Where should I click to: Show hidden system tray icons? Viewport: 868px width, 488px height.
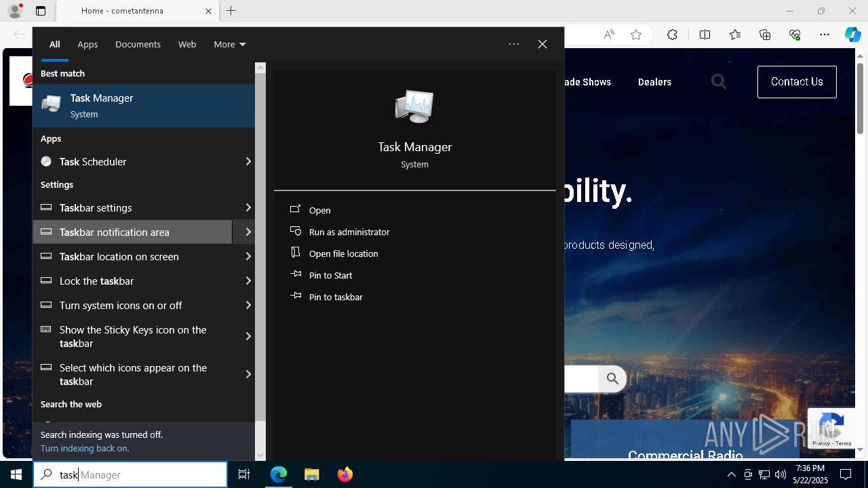tap(731, 474)
